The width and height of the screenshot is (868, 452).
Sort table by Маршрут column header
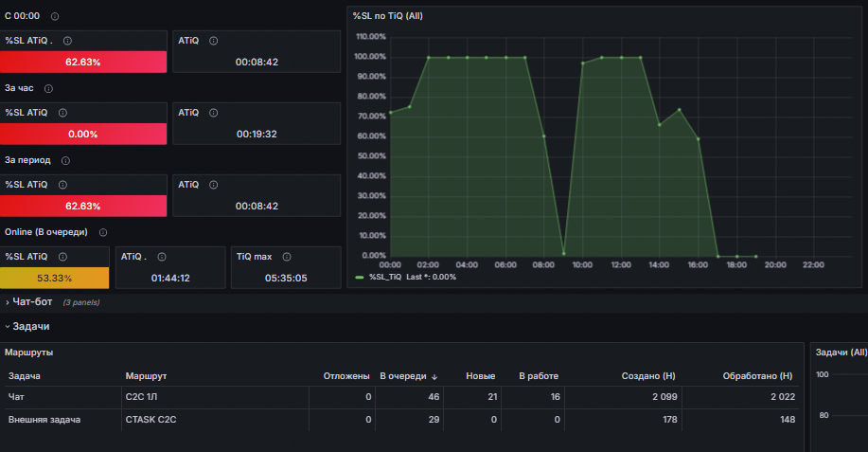point(146,376)
